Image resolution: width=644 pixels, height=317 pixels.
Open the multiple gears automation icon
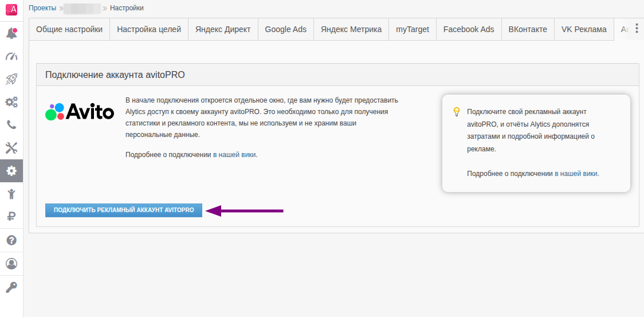pyautogui.click(x=11, y=101)
